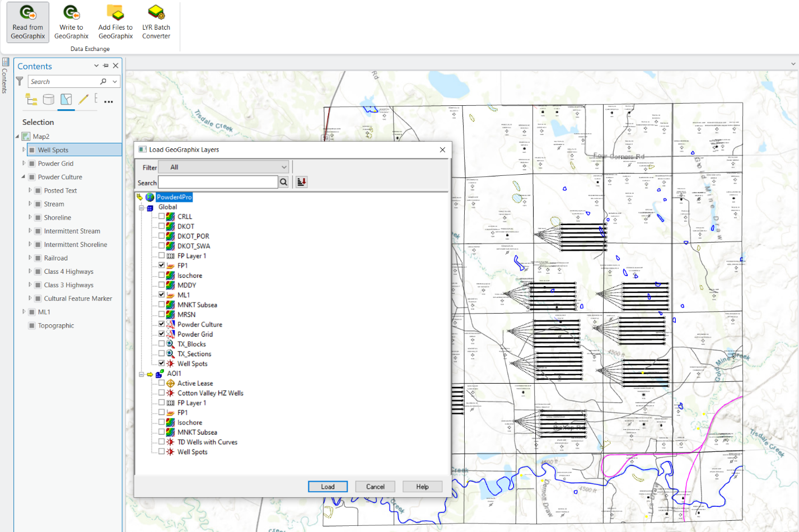Select the MNKT Subsea item under Global
This screenshot has width=799, height=532.
(x=197, y=305)
